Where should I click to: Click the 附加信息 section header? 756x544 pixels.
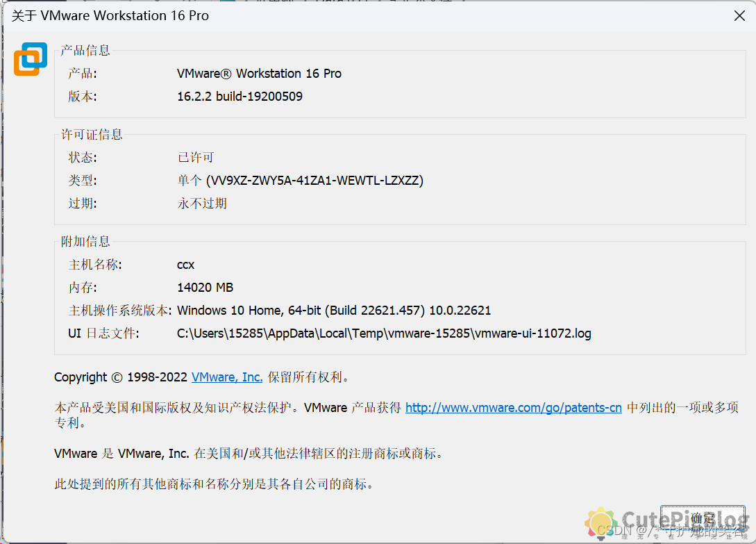[85, 240]
